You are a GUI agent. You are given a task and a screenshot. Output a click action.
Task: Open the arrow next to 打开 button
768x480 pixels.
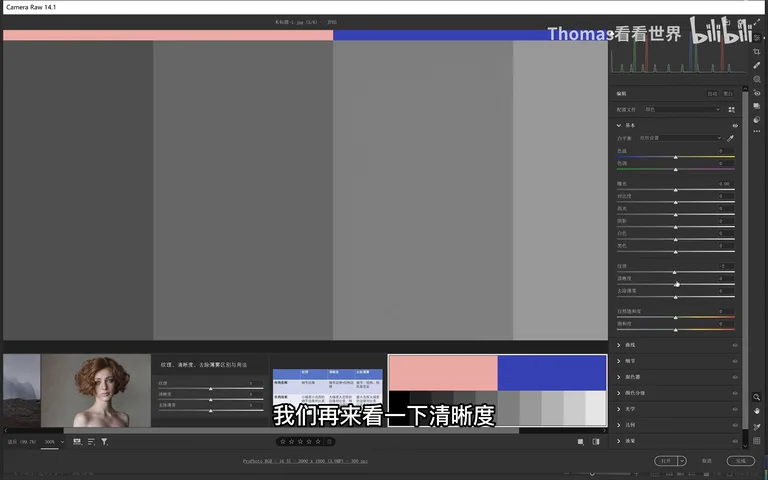(x=682, y=461)
